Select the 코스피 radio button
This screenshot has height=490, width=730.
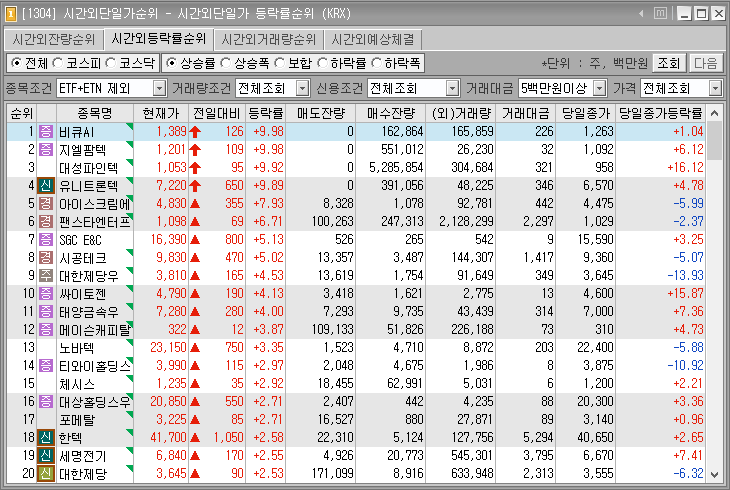click(57, 63)
